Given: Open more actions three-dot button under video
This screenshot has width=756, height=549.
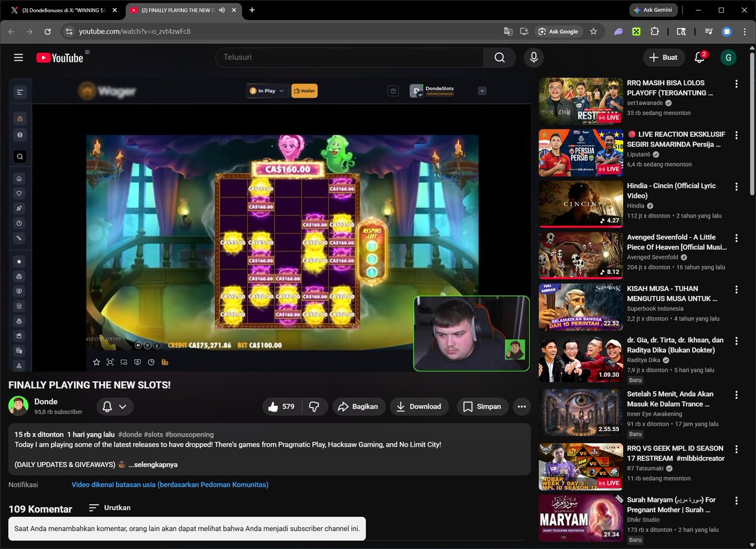Looking at the screenshot, I should click(521, 406).
